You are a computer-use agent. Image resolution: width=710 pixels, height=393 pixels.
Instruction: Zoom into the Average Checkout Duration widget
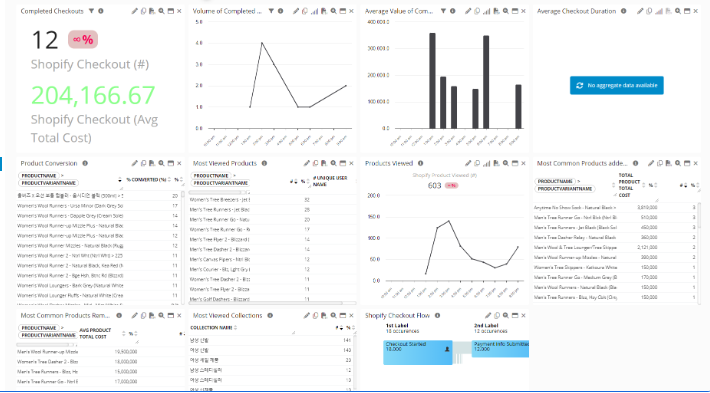pos(677,11)
